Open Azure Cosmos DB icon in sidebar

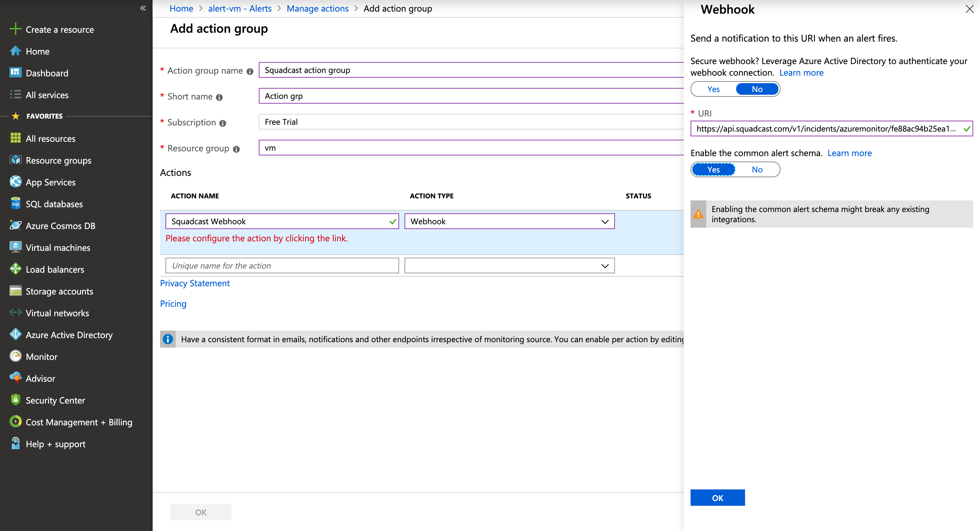pos(15,226)
